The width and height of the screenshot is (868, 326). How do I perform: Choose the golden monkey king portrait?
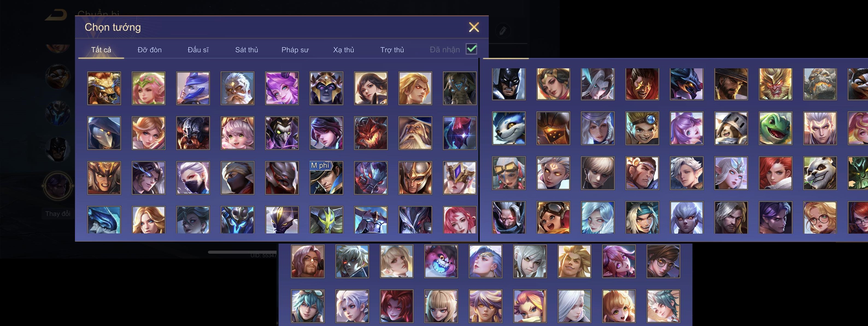click(775, 84)
